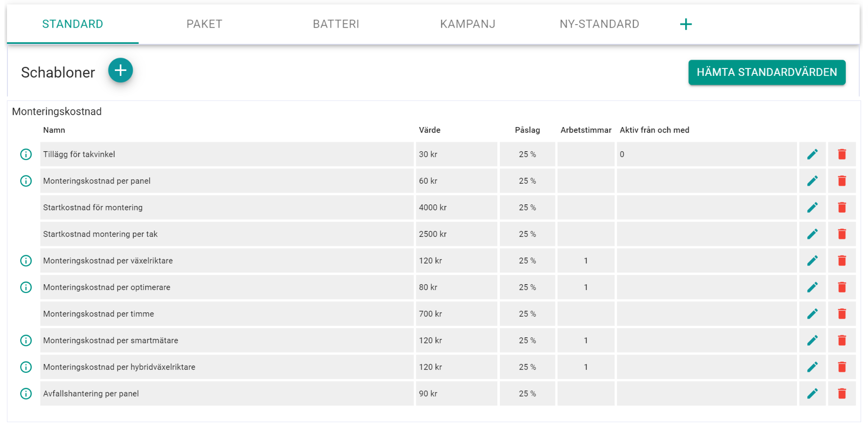
Task: Delete the Avfallshantering per panel row
Action: click(x=842, y=394)
